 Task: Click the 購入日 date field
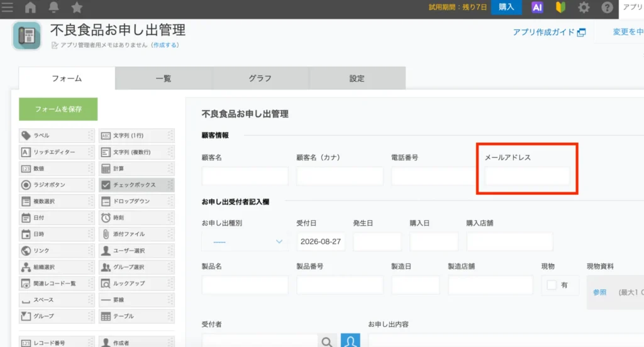[434, 241]
